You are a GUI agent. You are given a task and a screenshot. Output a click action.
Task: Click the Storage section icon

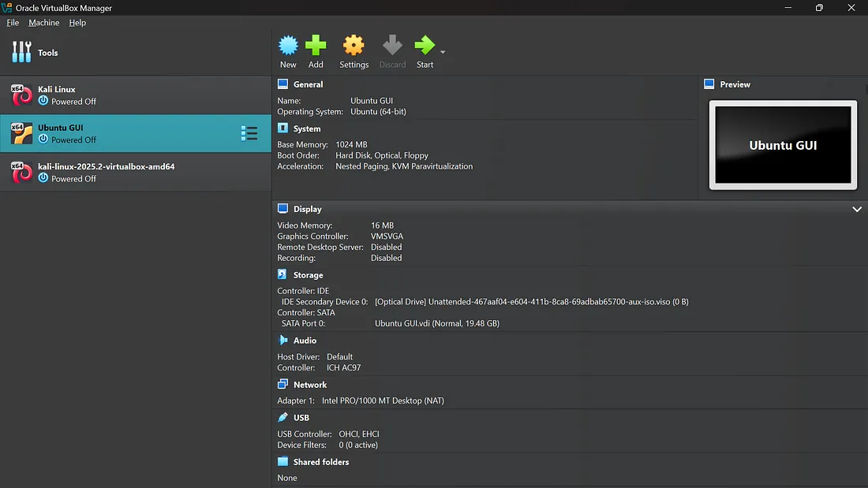coord(282,274)
